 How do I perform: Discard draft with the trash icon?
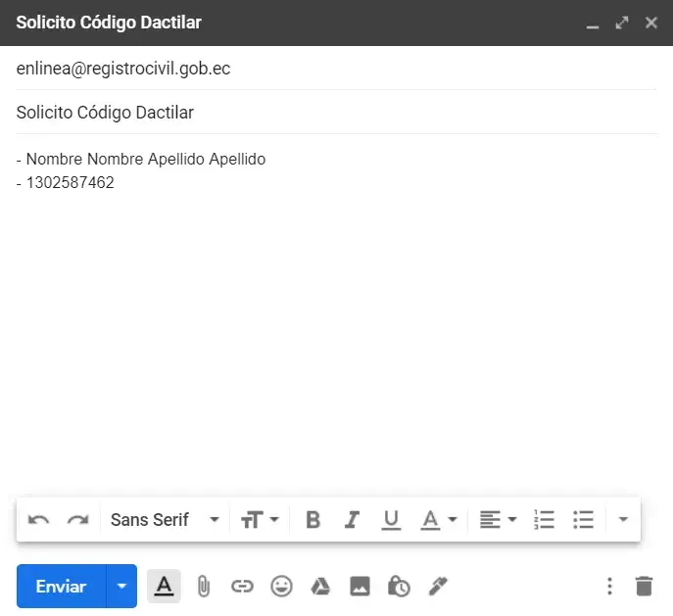click(x=644, y=587)
